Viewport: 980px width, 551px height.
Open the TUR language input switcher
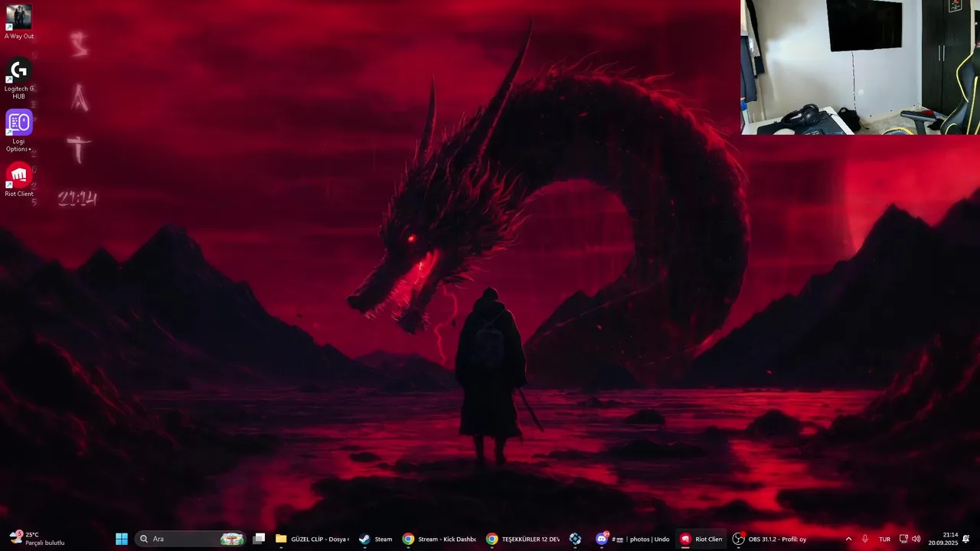click(x=885, y=539)
